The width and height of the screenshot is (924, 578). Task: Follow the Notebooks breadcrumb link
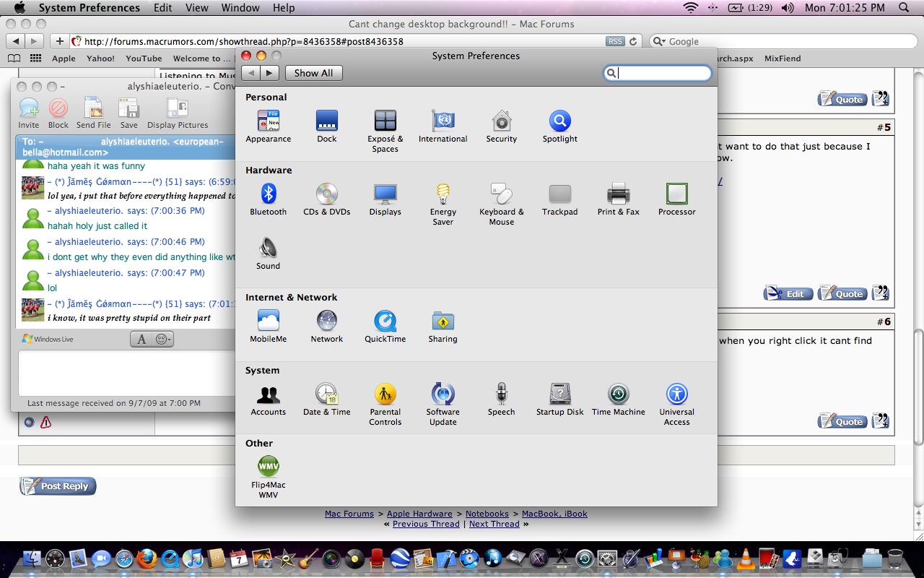coord(487,514)
